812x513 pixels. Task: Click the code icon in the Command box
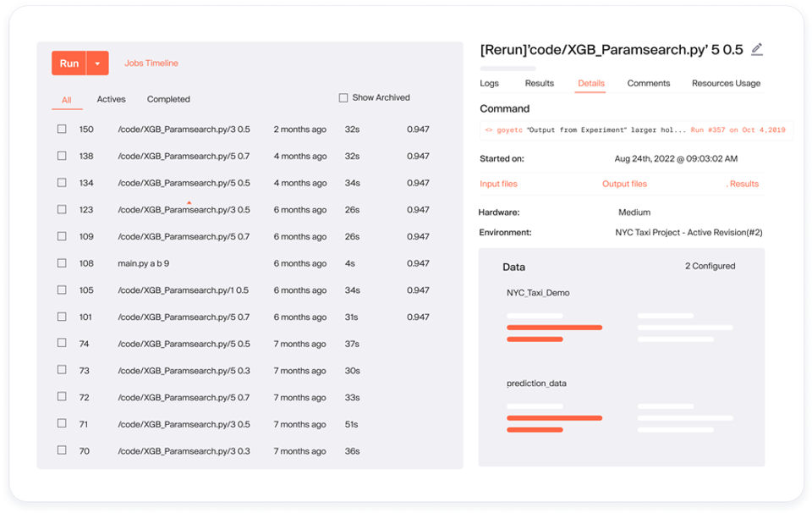(487, 130)
